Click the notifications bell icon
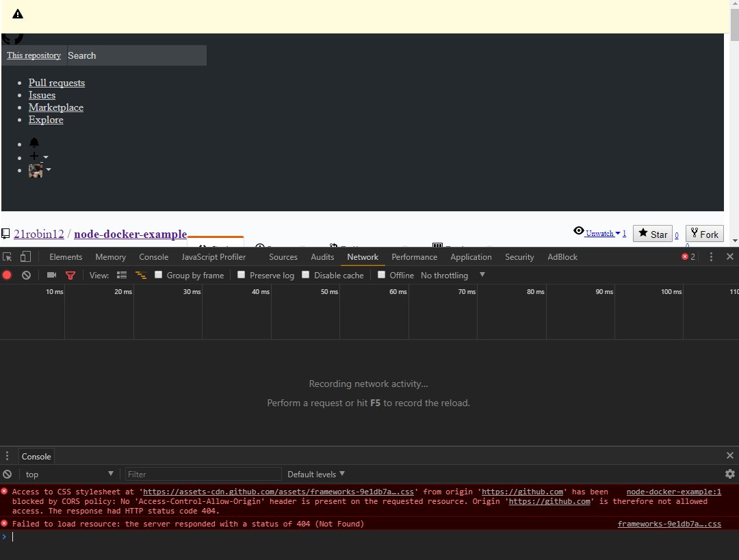 pyautogui.click(x=34, y=142)
